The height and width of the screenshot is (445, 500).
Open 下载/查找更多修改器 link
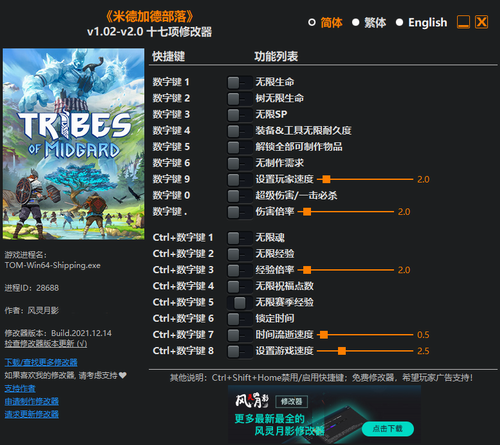click(41, 362)
